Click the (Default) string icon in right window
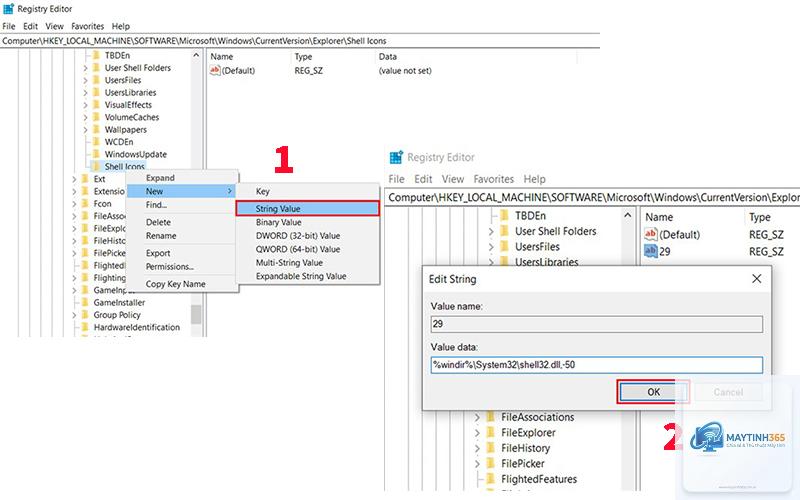 coord(651,234)
